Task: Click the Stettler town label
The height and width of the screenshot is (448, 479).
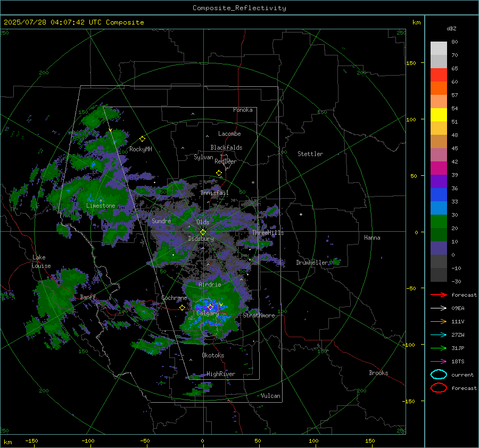Action: 310,154
